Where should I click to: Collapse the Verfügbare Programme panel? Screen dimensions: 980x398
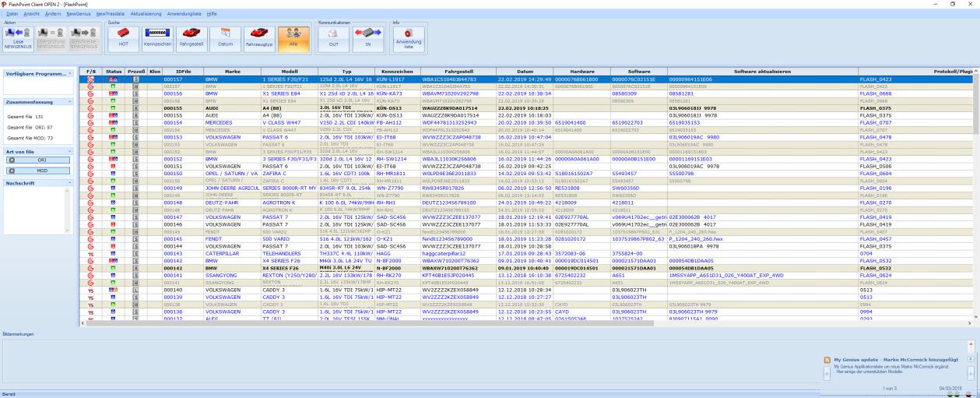(70, 73)
